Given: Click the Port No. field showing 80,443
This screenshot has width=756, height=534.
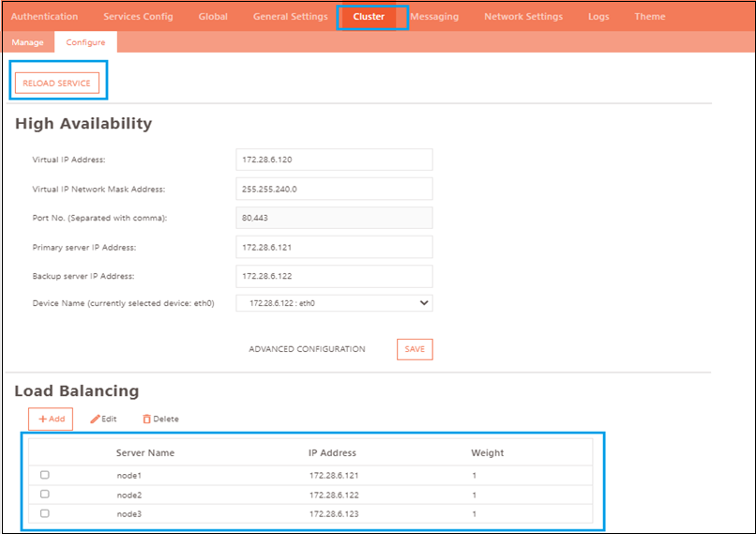Looking at the screenshot, I should (x=334, y=218).
